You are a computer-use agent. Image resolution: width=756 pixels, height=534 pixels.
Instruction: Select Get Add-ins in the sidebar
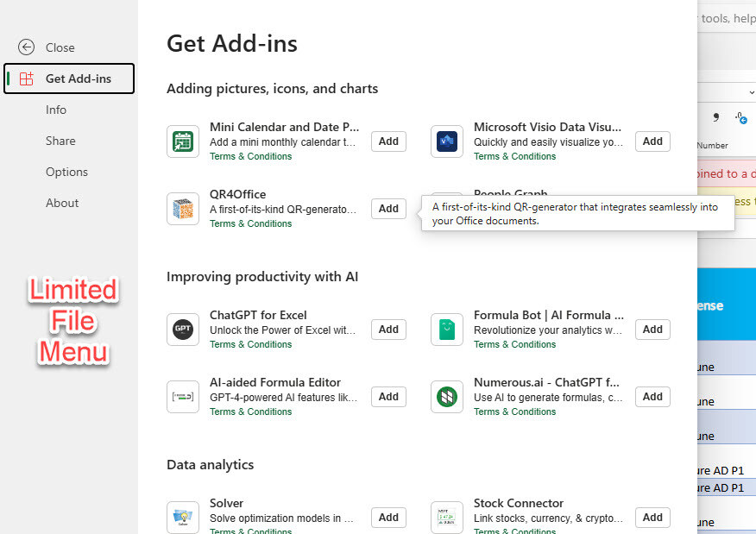coord(69,79)
